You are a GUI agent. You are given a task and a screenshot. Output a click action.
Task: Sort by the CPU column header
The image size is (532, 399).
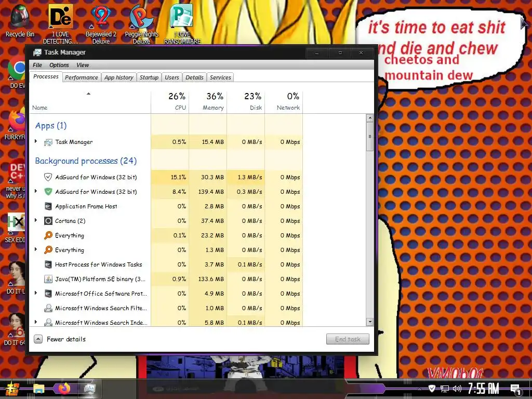pos(170,101)
